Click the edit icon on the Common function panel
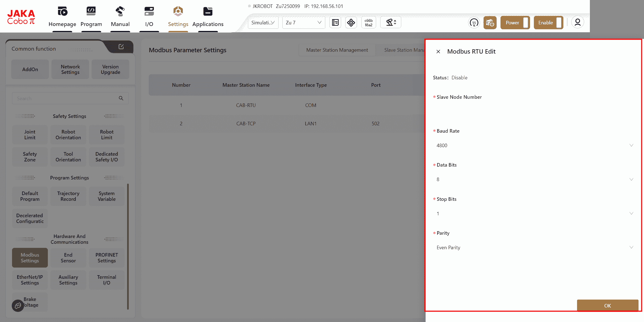 [121, 47]
